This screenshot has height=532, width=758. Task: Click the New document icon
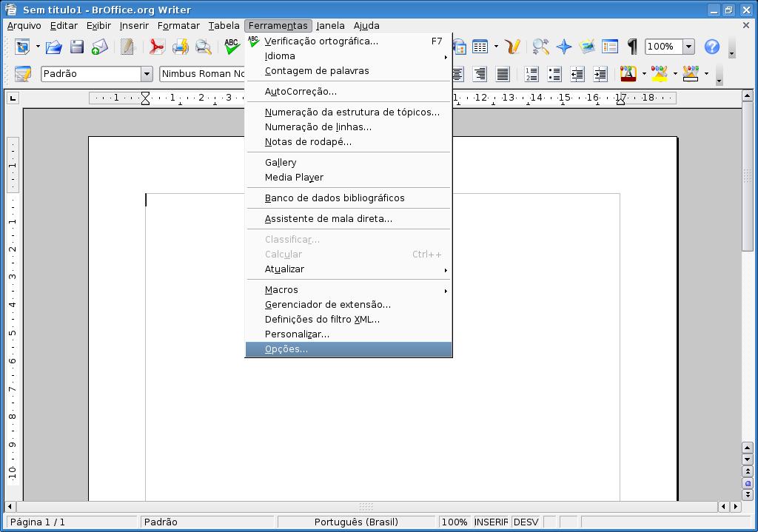click(x=22, y=47)
